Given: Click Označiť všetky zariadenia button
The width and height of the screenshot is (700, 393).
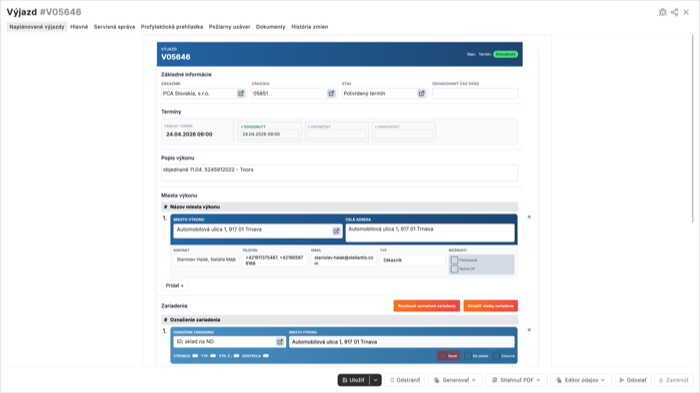Looking at the screenshot, I should (x=491, y=306).
